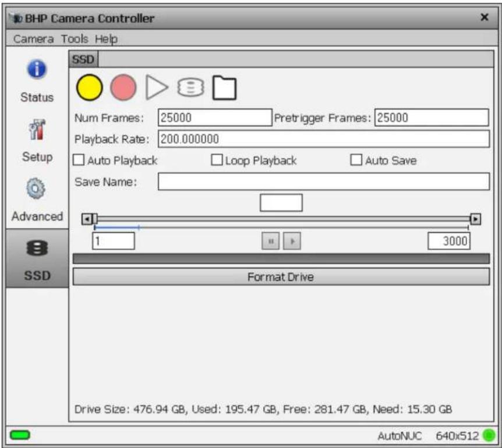The height and width of the screenshot is (448, 502).
Task: Click the Drive Size information text
Action: tap(263, 409)
